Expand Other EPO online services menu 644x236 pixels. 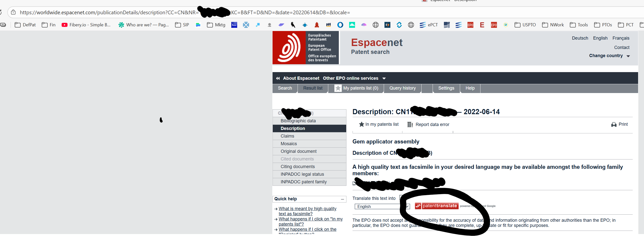pos(354,79)
